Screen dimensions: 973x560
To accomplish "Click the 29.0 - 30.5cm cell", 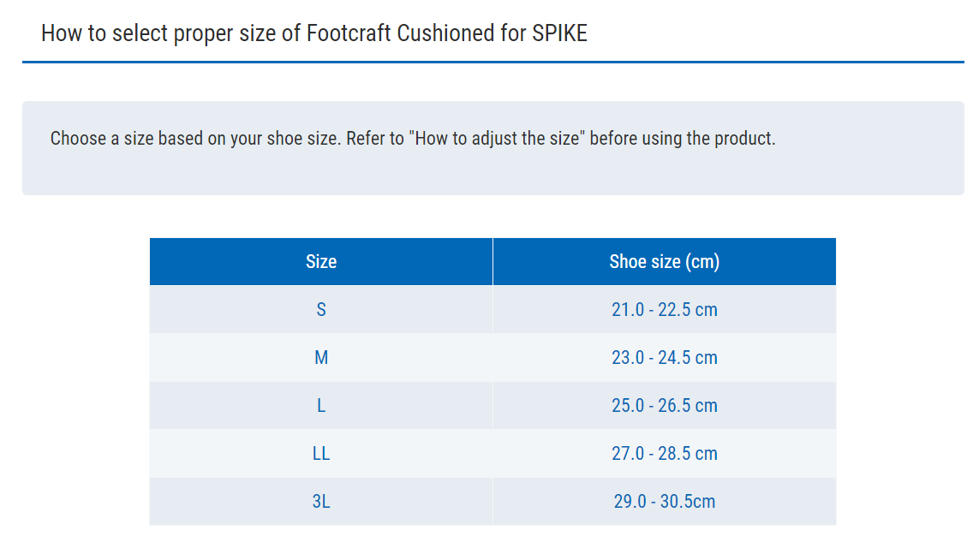I will point(664,502).
